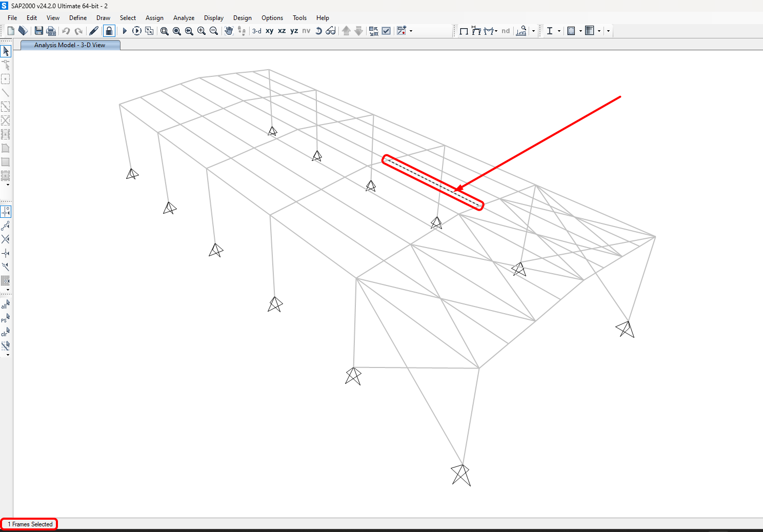
Task: Open the Assign menu
Action: tap(154, 17)
